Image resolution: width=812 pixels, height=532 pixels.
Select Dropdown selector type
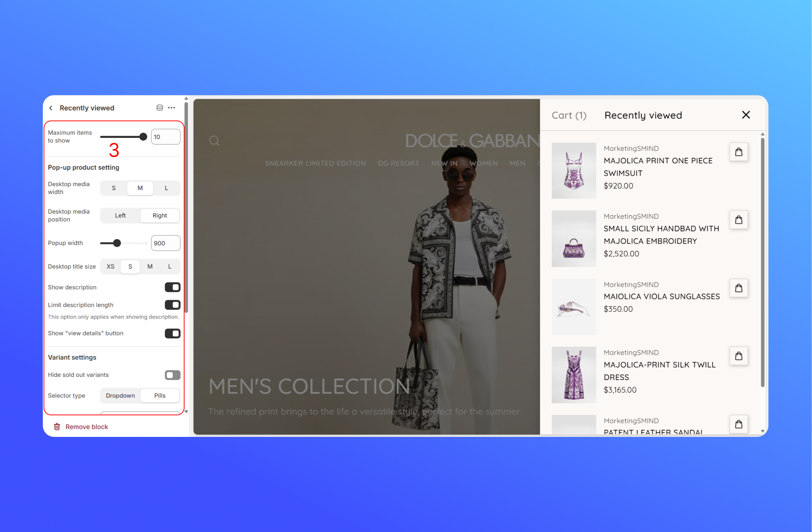click(120, 396)
